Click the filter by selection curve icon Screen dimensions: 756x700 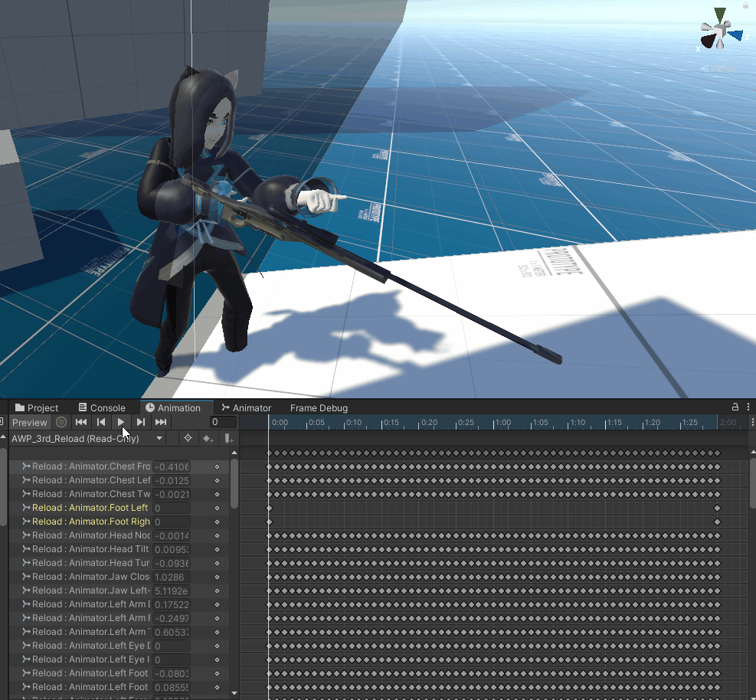[x=188, y=438]
